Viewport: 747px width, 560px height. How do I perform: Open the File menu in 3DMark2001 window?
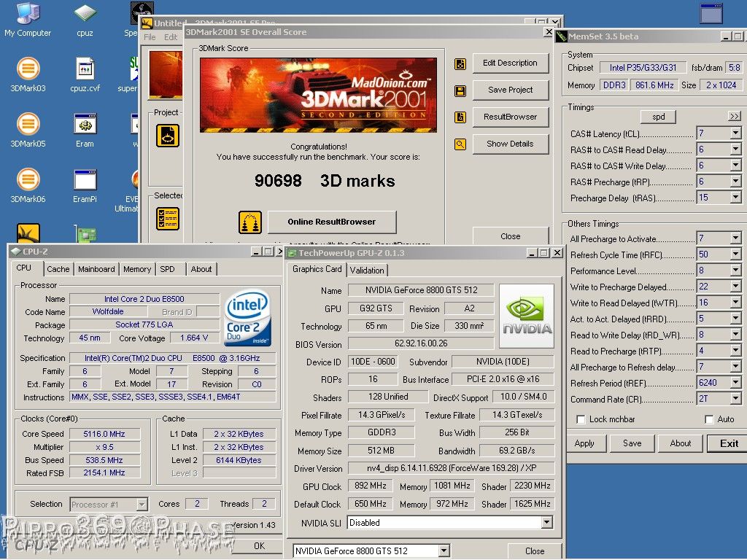(150, 37)
